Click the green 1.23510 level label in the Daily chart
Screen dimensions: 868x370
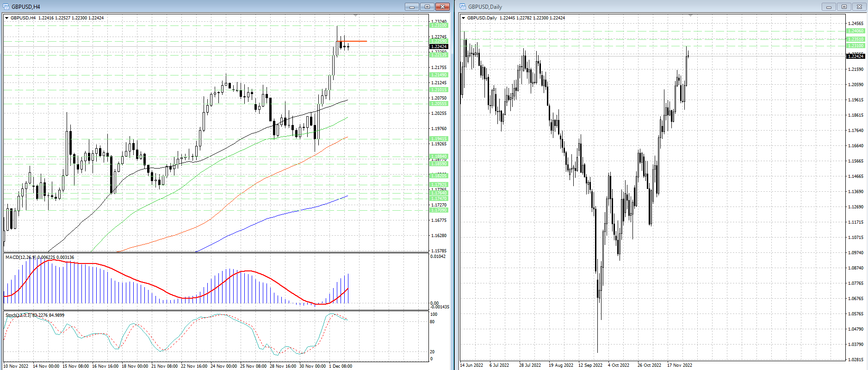(855, 39)
